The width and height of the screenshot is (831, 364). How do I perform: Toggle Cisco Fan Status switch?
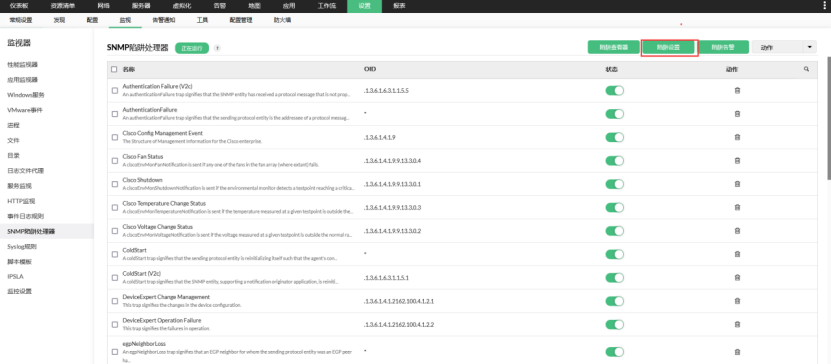[615, 161]
